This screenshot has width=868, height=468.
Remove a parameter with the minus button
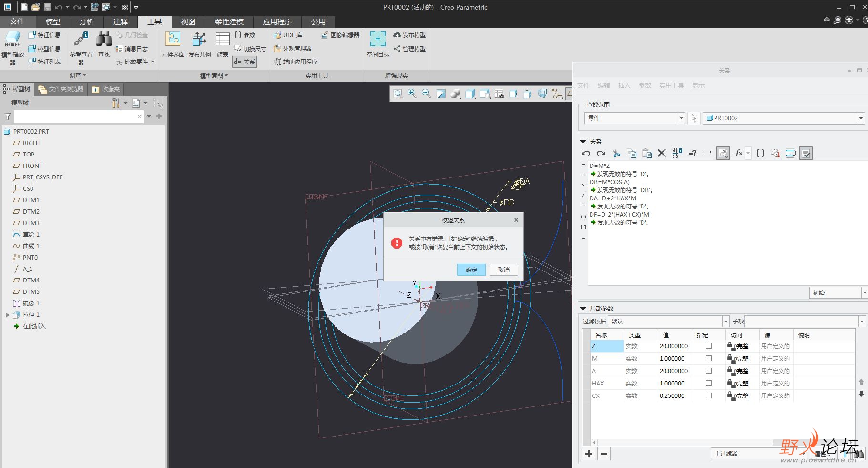(604, 454)
